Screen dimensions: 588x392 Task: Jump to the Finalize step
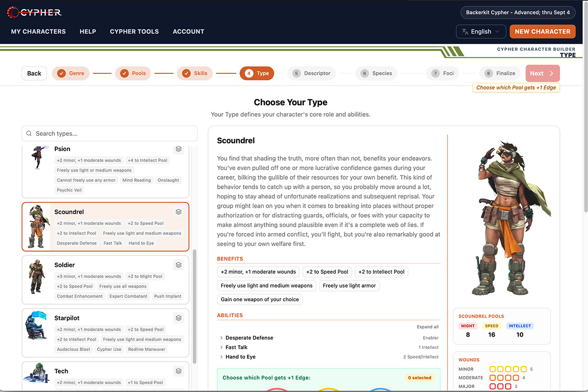tap(500, 73)
